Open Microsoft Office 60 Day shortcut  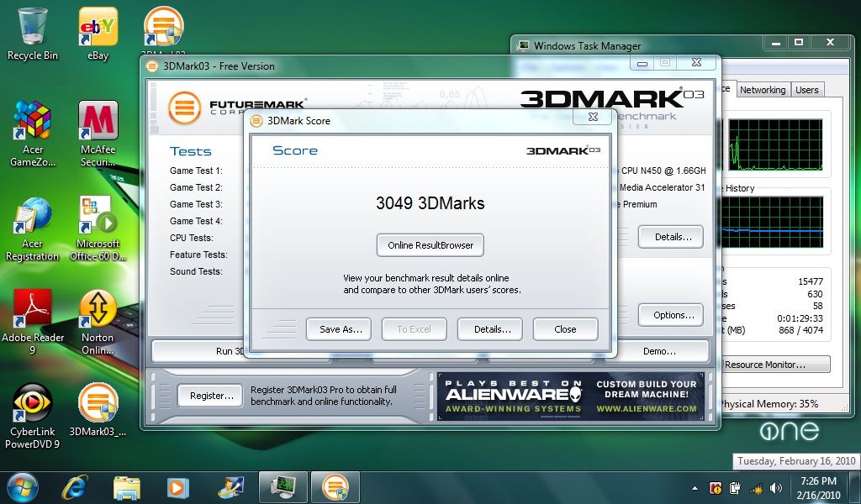click(98, 229)
